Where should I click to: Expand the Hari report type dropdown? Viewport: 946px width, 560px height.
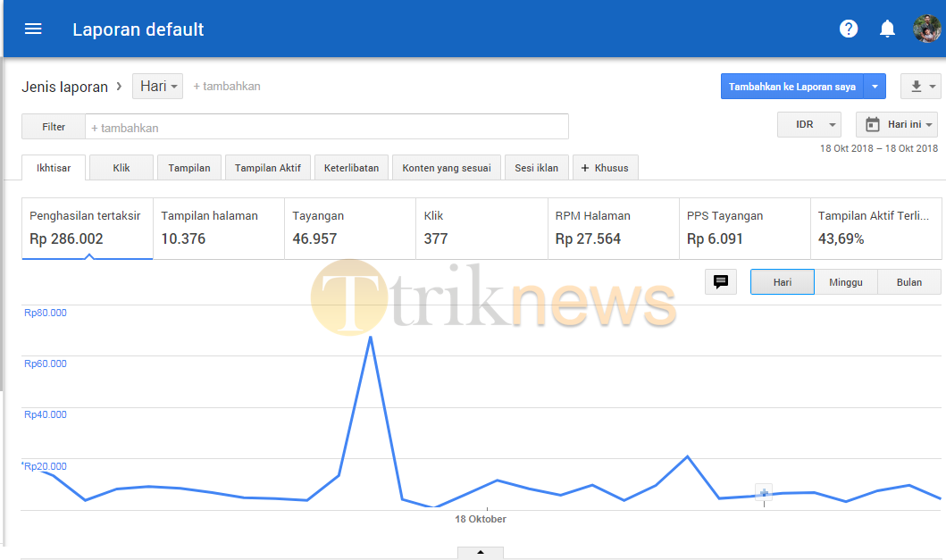click(157, 87)
